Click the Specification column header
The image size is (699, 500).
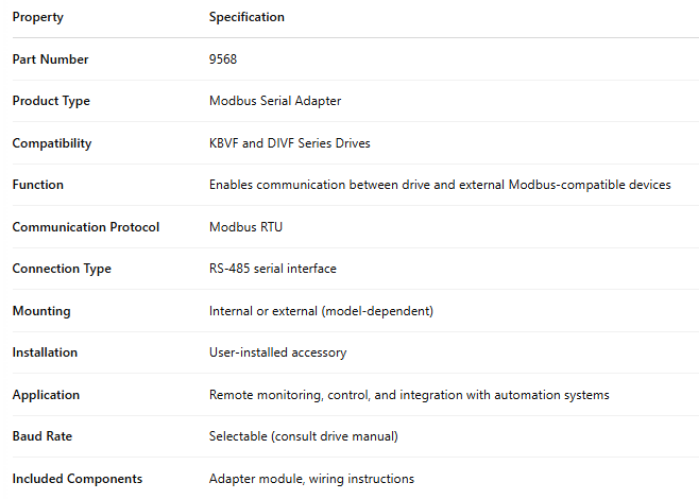tap(246, 17)
